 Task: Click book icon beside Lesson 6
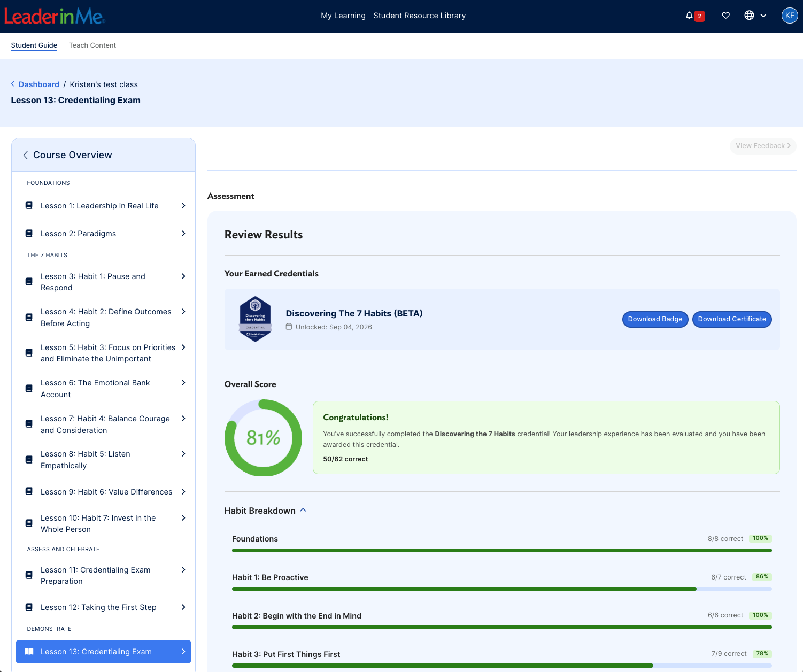click(29, 389)
